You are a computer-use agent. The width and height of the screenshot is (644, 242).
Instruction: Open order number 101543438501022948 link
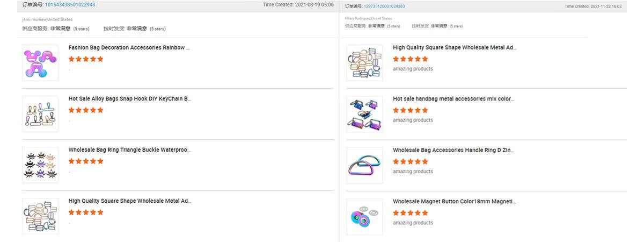[70, 5]
